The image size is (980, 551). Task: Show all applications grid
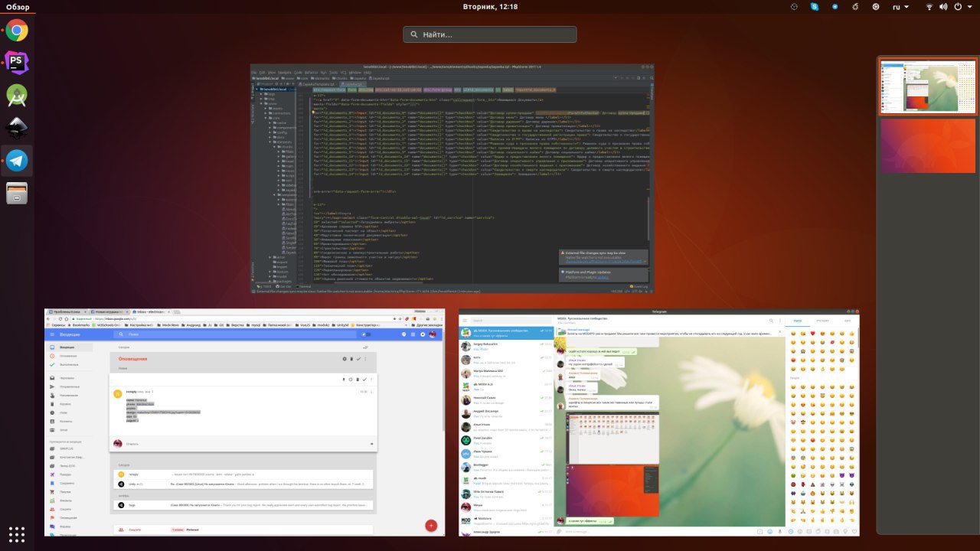tap(17, 533)
